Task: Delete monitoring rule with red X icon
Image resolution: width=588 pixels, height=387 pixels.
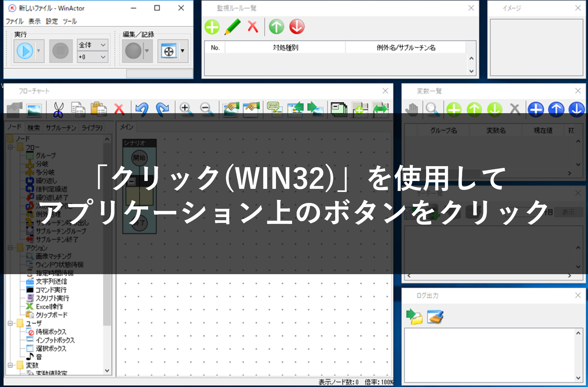Action: (253, 27)
